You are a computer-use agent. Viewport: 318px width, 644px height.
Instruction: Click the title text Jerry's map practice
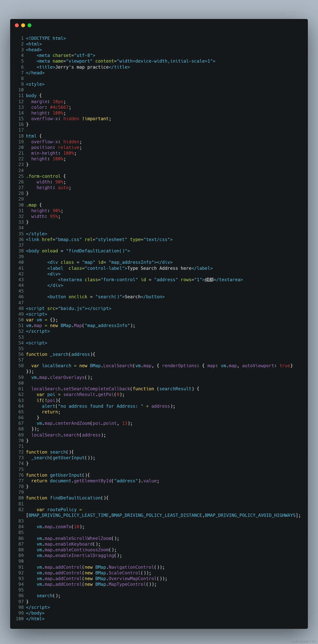coord(82,67)
